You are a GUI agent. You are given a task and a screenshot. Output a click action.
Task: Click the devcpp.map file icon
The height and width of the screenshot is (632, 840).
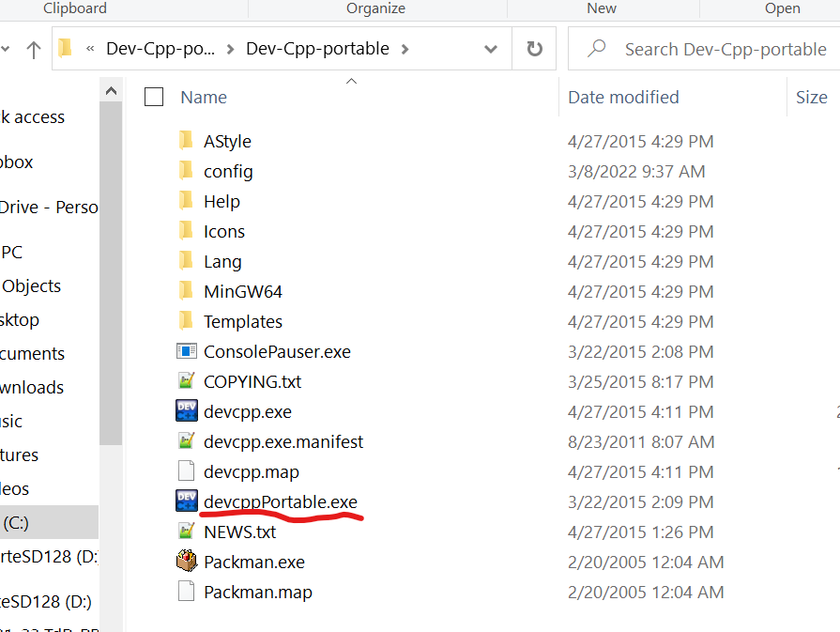[x=186, y=471]
